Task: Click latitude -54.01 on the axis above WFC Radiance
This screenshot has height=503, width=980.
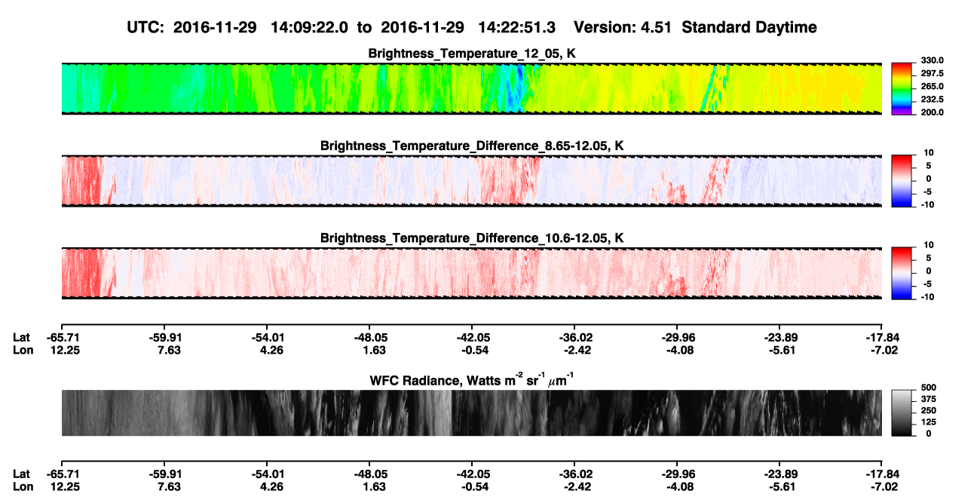Action: (267, 337)
